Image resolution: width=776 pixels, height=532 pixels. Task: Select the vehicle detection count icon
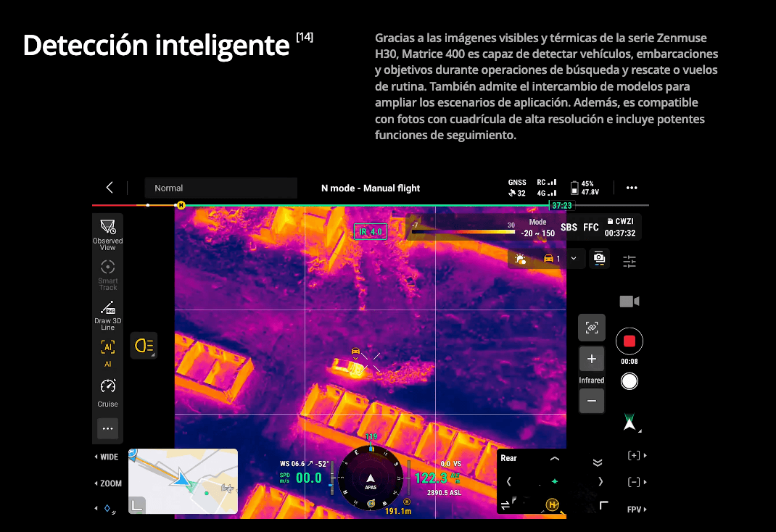point(552,259)
